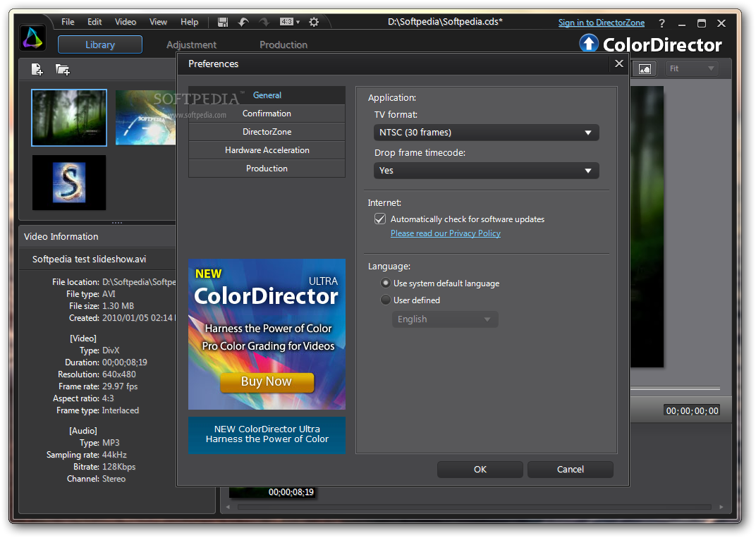Image resolution: width=756 pixels, height=538 pixels.
Task: Select Use system default language option
Action: point(385,283)
